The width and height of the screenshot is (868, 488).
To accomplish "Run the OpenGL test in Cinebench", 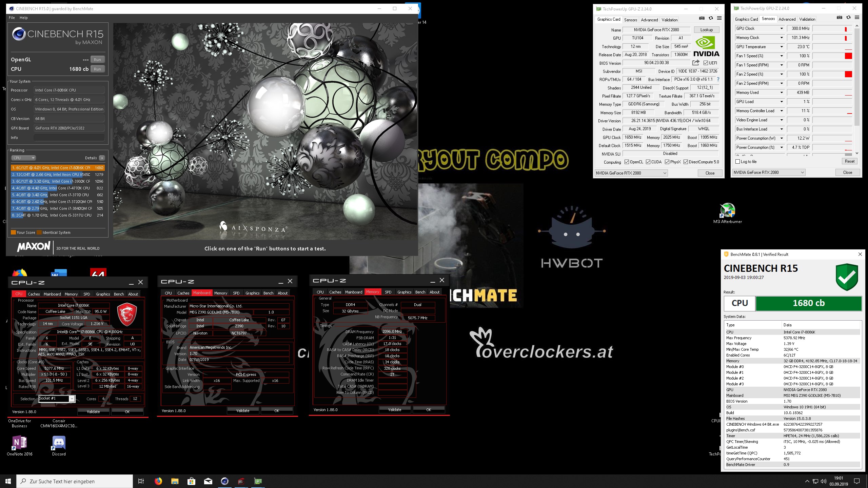I will pos(97,60).
